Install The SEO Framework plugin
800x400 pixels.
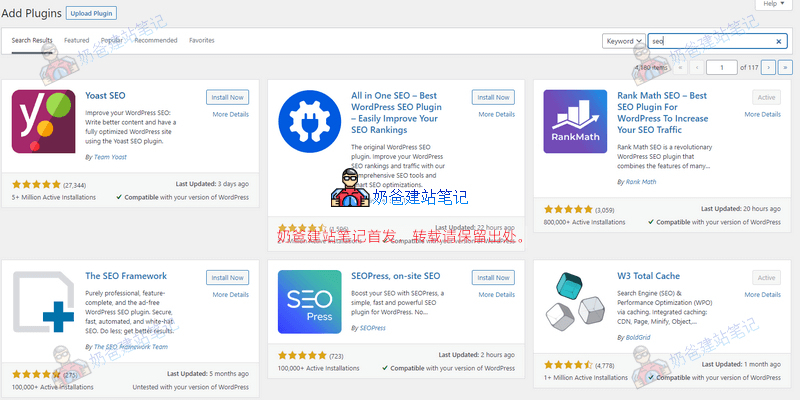(228, 278)
